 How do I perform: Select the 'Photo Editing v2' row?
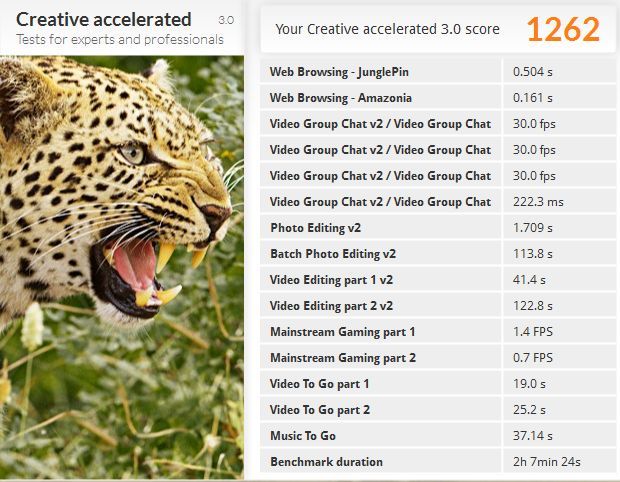pyautogui.click(x=438, y=228)
